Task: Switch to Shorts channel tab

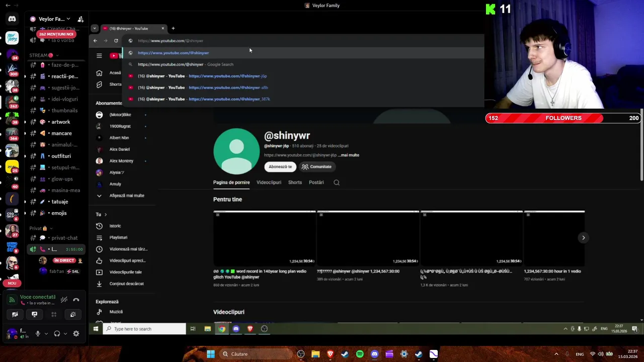Action: coord(295,183)
